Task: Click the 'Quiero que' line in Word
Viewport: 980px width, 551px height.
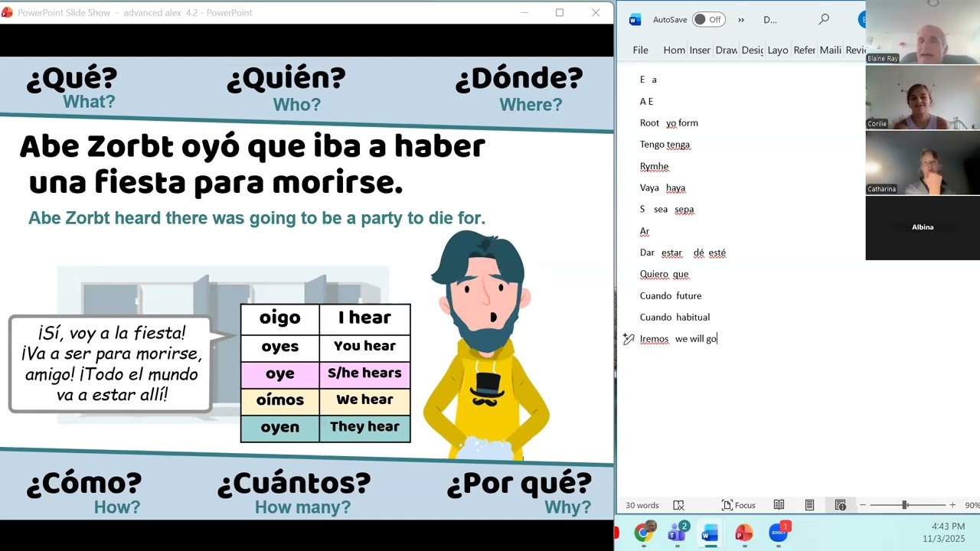Action: point(664,274)
